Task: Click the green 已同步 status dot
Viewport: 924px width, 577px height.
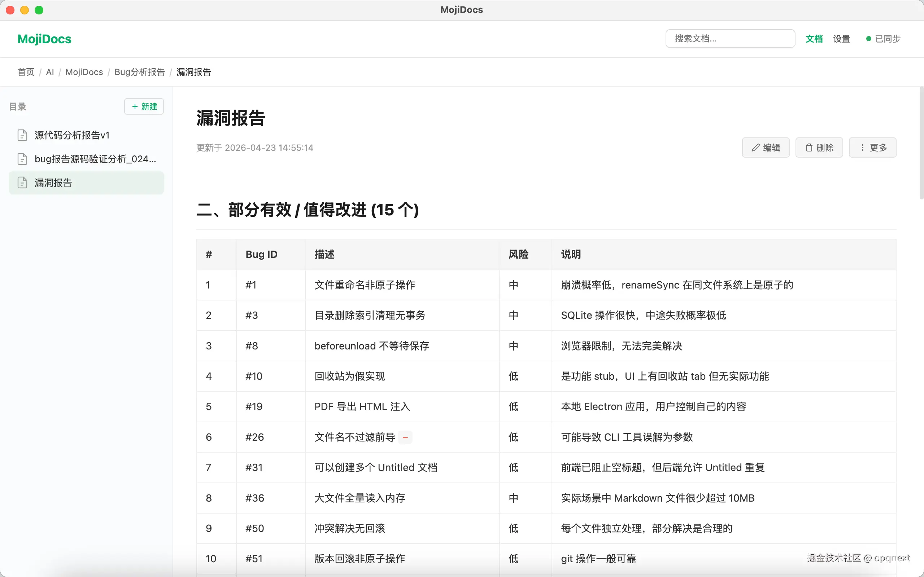Action: [869, 39]
